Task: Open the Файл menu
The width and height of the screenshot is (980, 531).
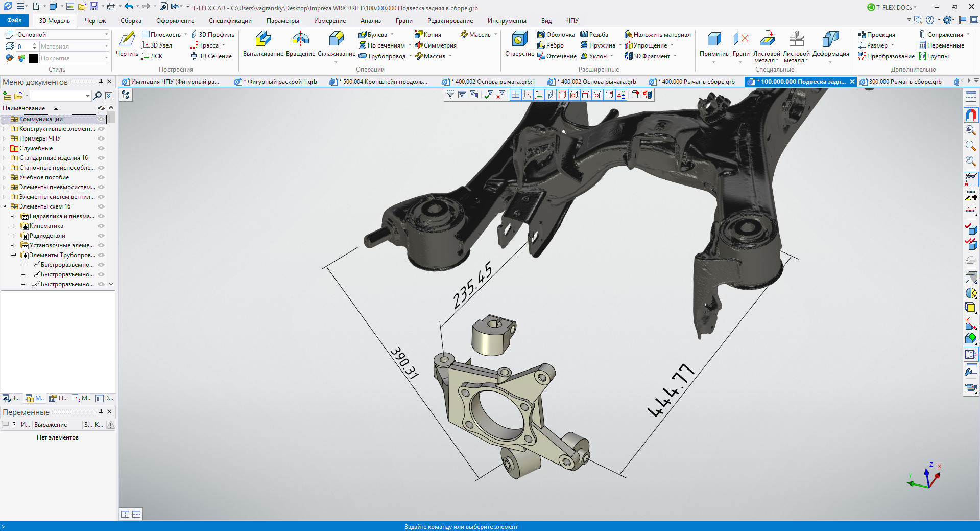Action: (x=15, y=20)
